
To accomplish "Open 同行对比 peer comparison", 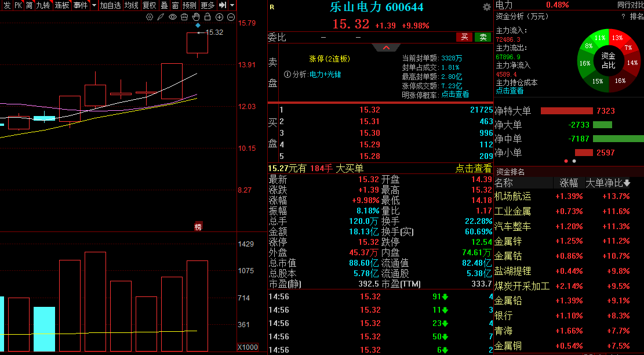I will 631,5.
